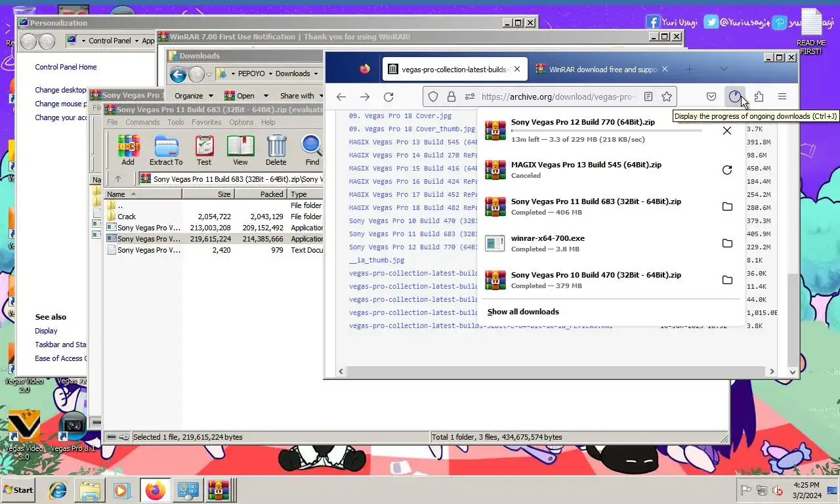The width and height of the screenshot is (840, 504).
Task: Expand Open dropdown in Downloads window
Action: tap(266, 96)
